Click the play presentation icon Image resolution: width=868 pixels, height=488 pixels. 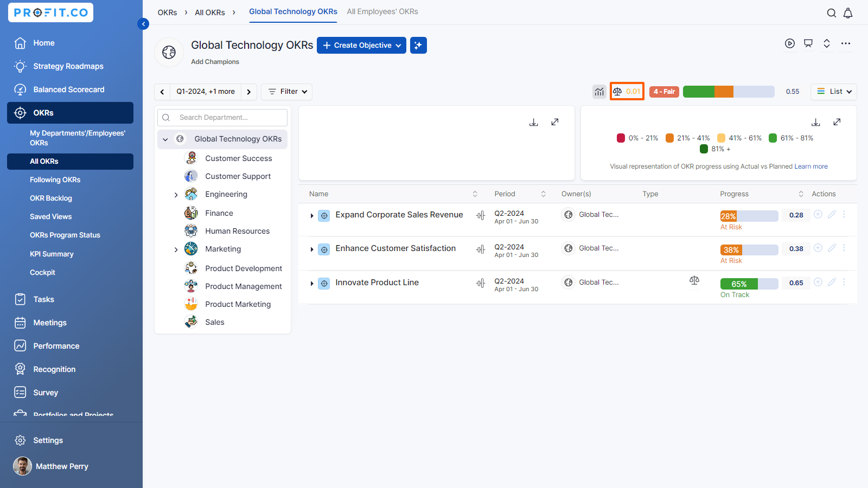(790, 43)
